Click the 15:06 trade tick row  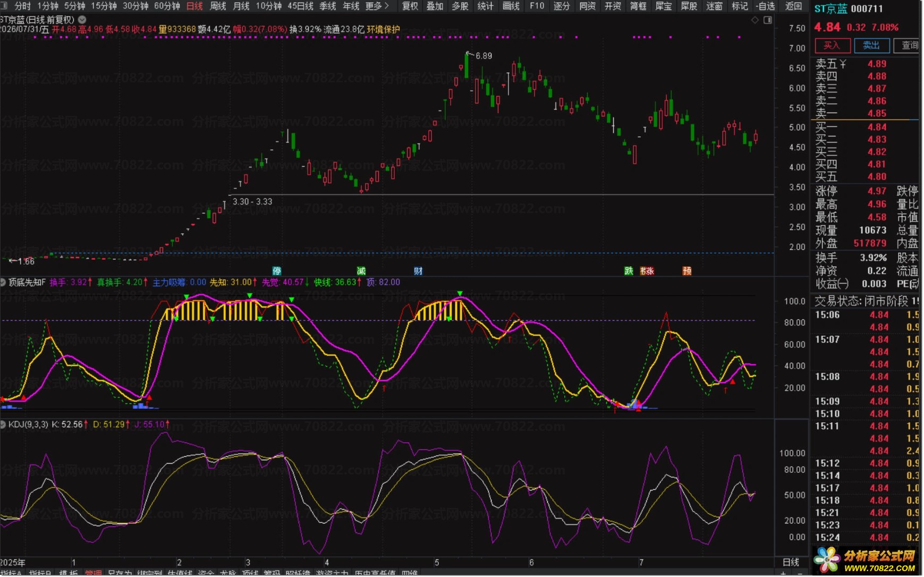coord(867,315)
